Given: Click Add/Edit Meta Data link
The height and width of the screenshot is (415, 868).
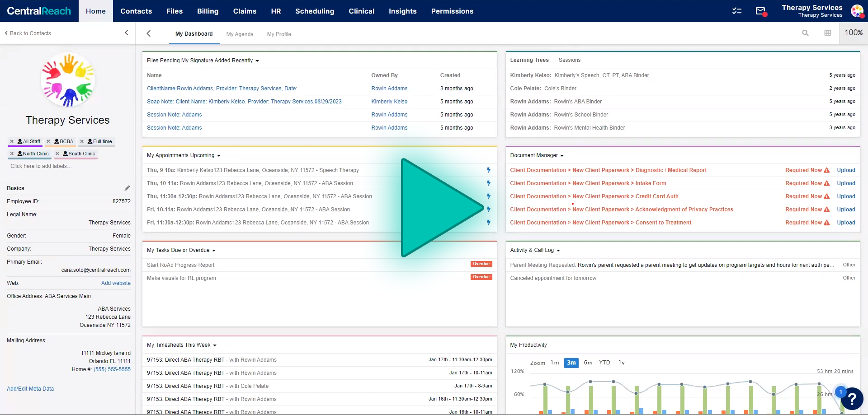Looking at the screenshot, I should (30, 389).
